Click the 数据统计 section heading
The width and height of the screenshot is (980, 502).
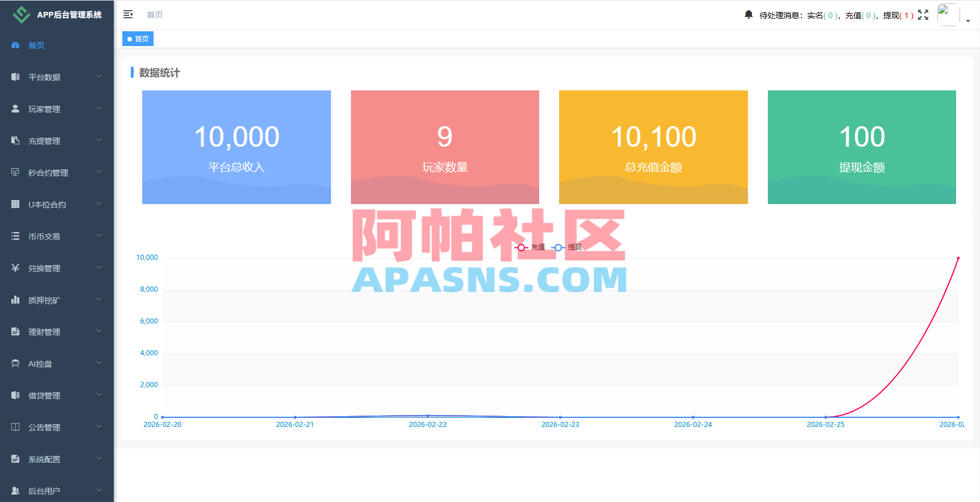click(159, 73)
